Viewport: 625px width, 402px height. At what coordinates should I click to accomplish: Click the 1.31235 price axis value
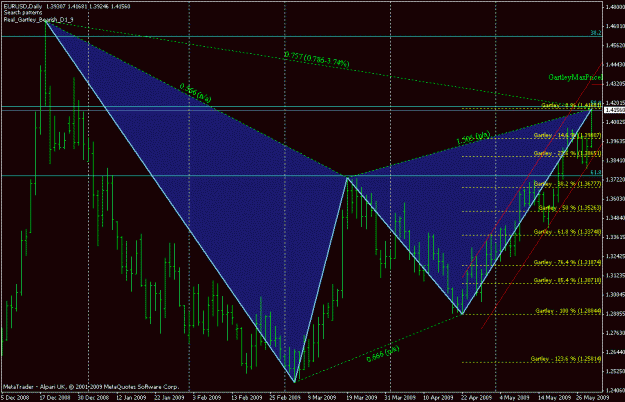coord(615,275)
